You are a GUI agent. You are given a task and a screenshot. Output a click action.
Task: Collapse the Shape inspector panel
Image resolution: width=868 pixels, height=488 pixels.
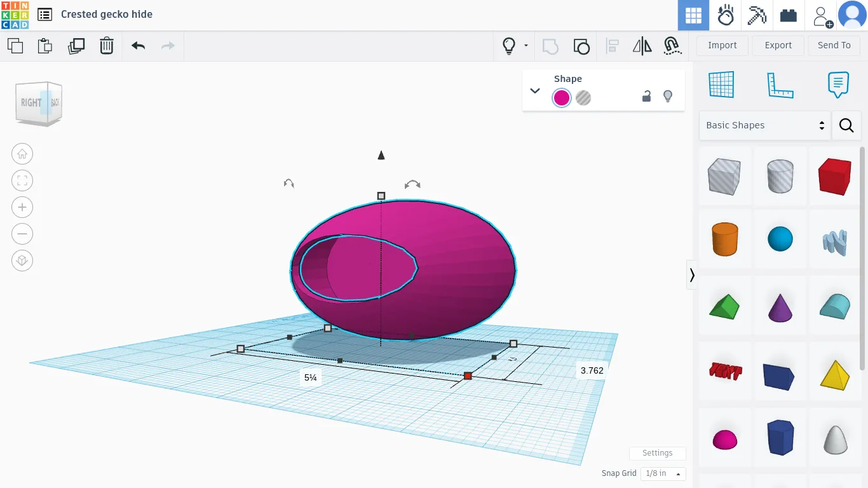coord(535,90)
